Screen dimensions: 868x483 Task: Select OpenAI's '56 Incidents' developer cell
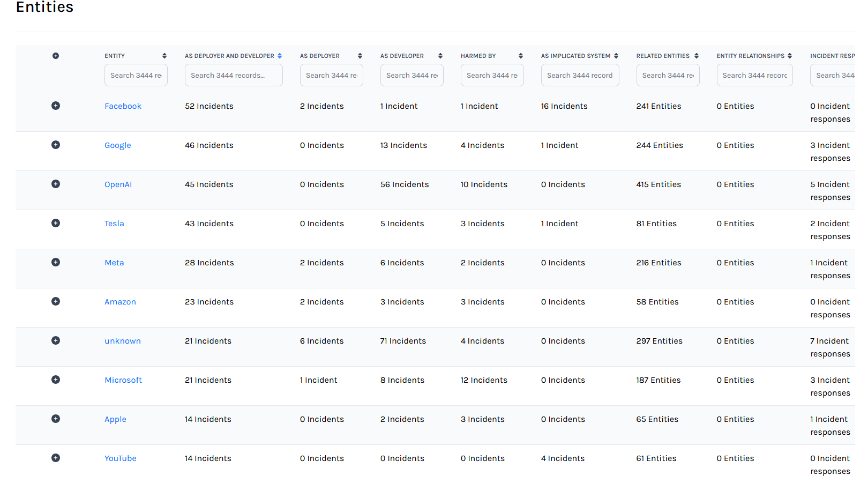tap(405, 184)
